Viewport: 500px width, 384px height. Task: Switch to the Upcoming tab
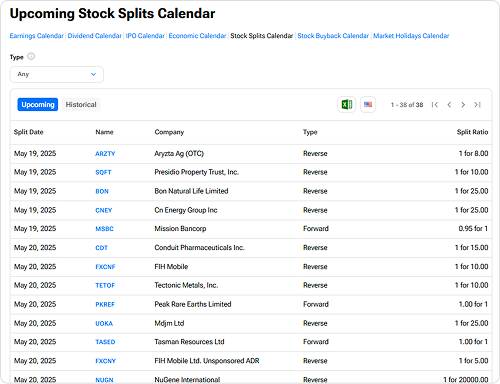(x=38, y=105)
